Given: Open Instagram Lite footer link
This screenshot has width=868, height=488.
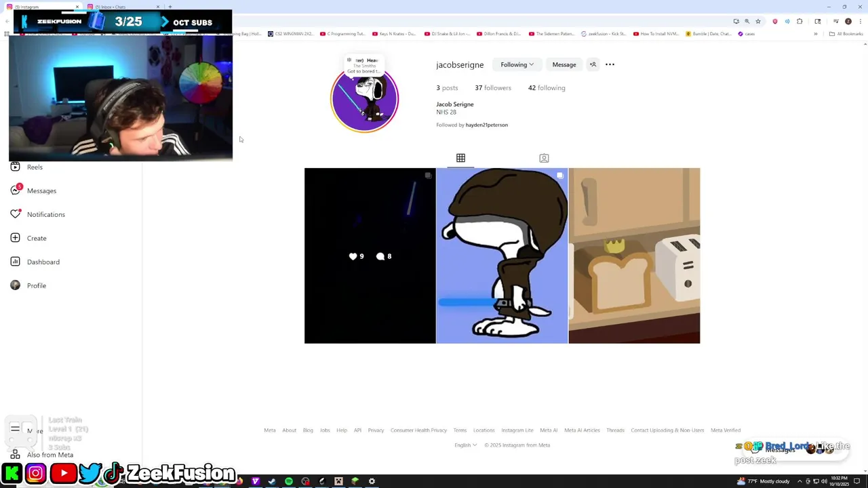Looking at the screenshot, I should click(517, 430).
